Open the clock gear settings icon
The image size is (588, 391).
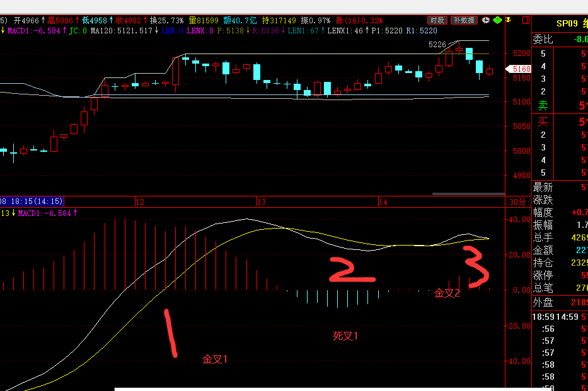click(486, 20)
